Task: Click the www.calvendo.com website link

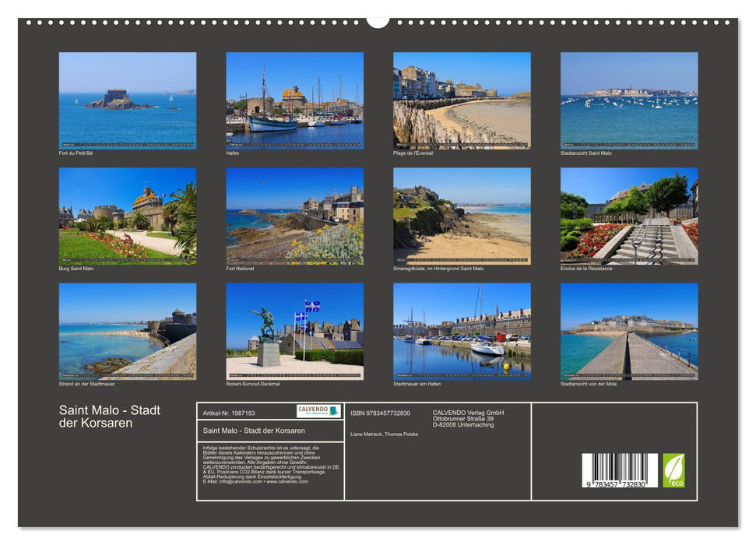Action: click(287, 480)
